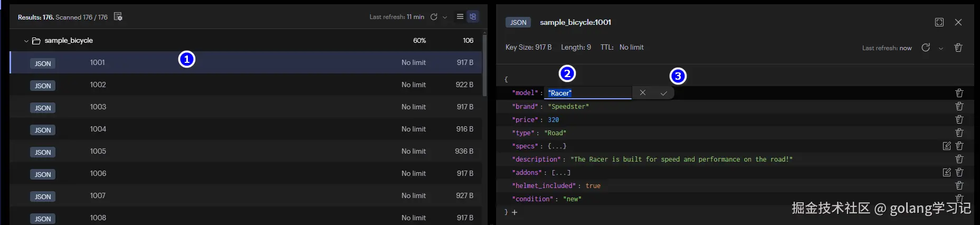
Task: Click the key list vertical scrollbar
Action: (x=484, y=64)
